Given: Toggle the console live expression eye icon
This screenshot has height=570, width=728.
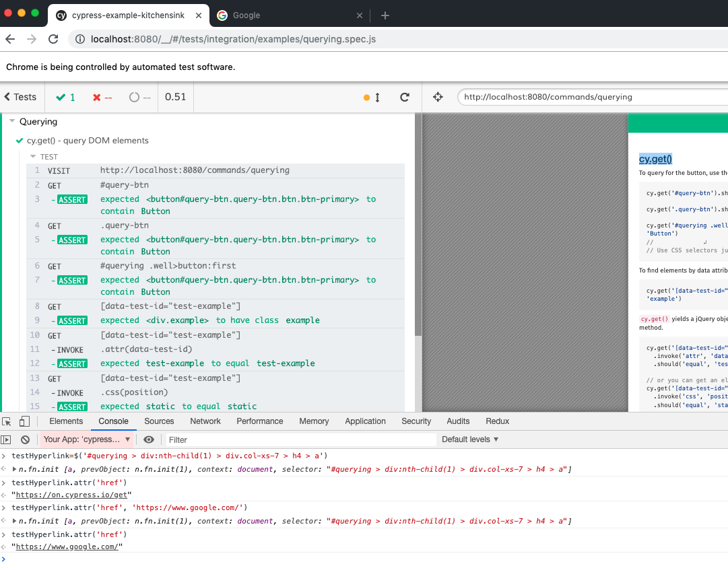Looking at the screenshot, I should coord(149,439).
